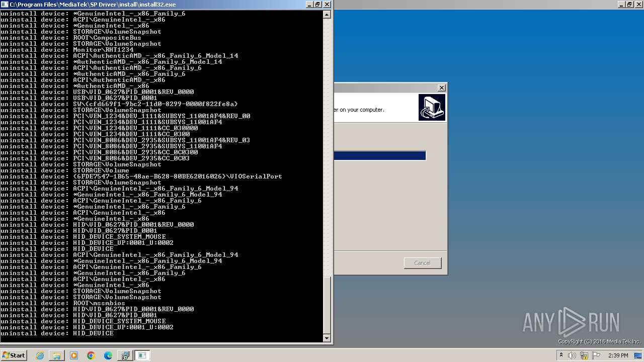Click the console scrollbar down arrow
This screenshot has height=362, width=644.
[327, 338]
